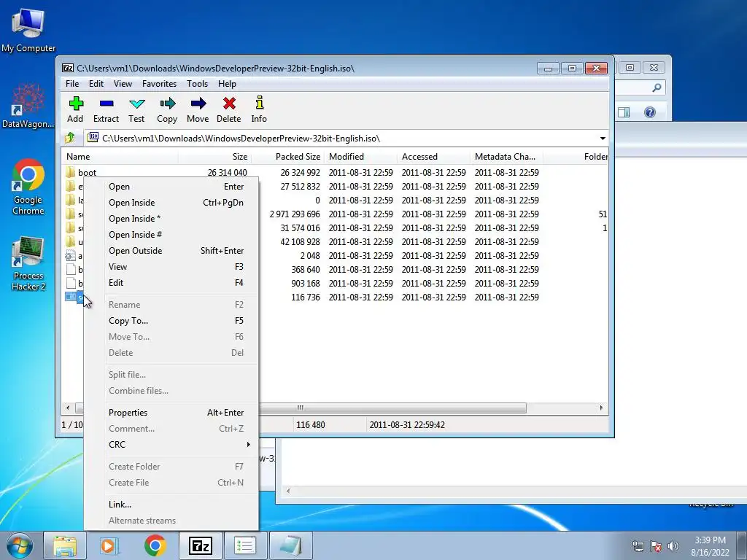The height and width of the screenshot is (560, 747).
Task: Open the Edit menu
Action: click(x=96, y=84)
